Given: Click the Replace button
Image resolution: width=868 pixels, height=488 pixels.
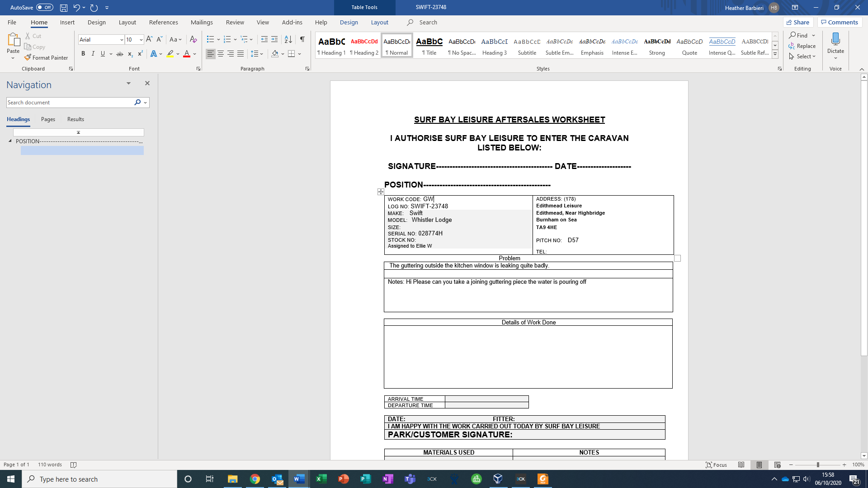Looking at the screenshot, I should tap(802, 46).
